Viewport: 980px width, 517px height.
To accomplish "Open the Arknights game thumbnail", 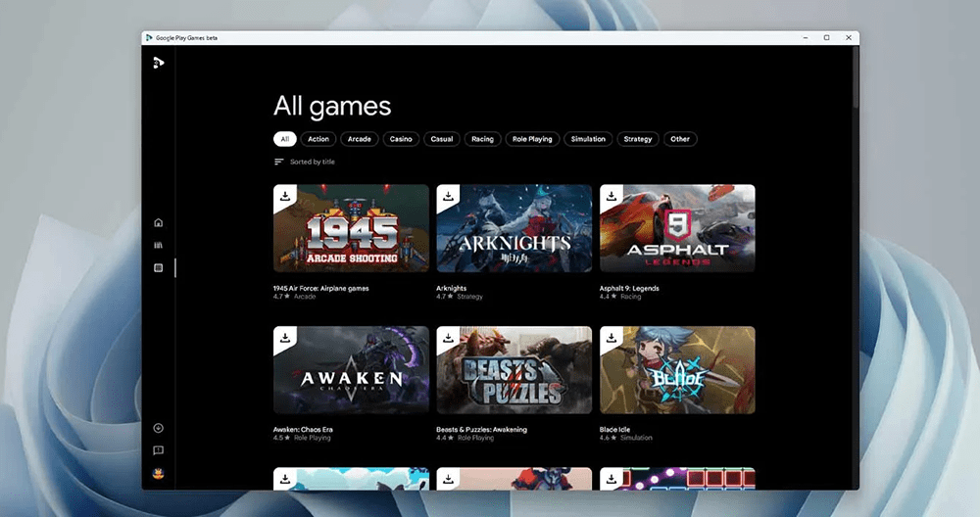I will click(x=514, y=228).
